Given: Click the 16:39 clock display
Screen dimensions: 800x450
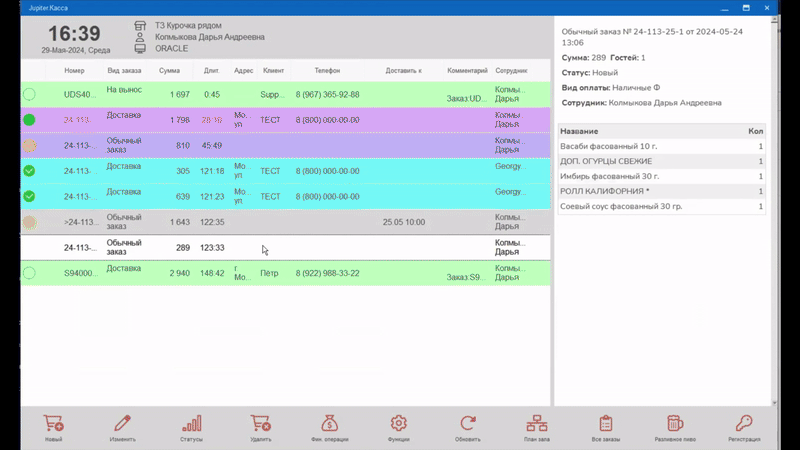Looking at the screenshot, I should coord(74,34).
